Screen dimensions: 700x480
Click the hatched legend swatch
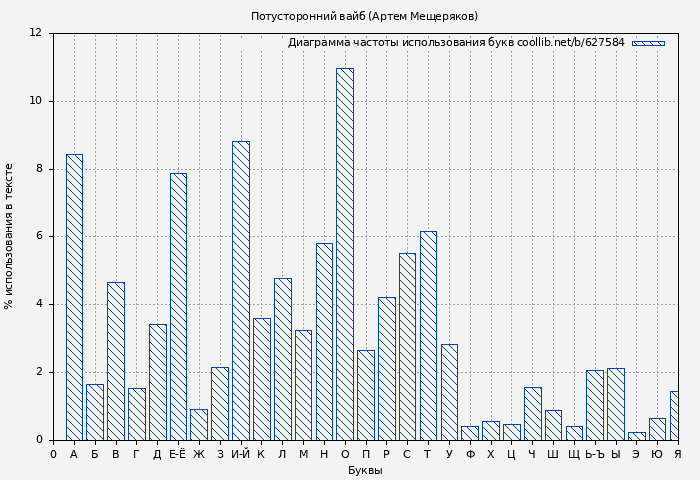647,43
